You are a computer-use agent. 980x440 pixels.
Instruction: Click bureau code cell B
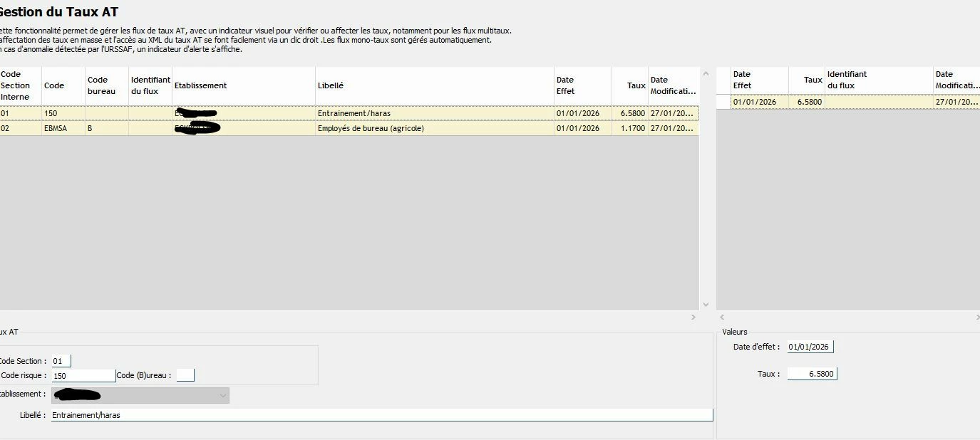click(107, 129)
